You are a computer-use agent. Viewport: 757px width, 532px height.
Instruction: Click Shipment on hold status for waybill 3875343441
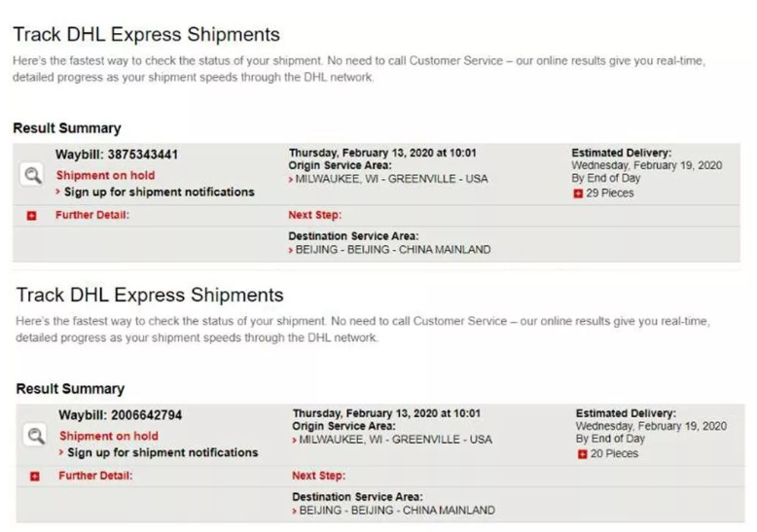tap(105, 175)
